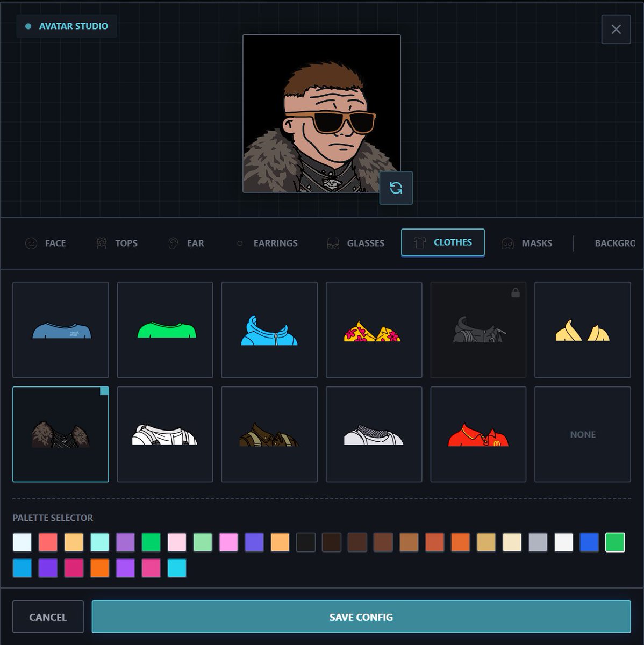Screen dimensions: 644x645
Task: Click the glasses icon on GLASSES tab
Action: click(333, 243)
